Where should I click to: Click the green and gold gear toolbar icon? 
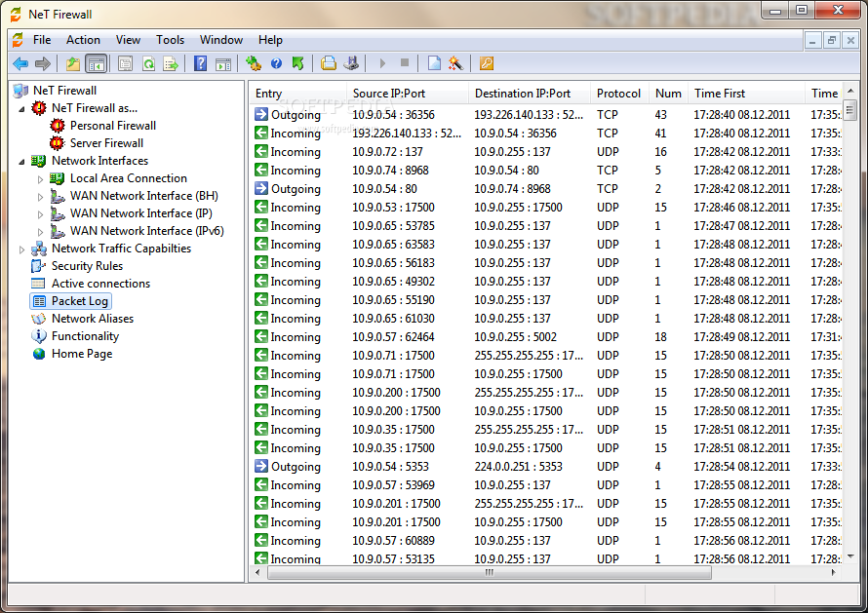254,63
